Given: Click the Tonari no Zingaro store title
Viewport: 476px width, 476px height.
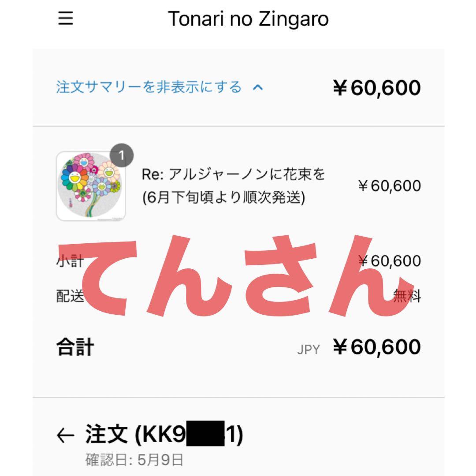Looking at the screenshot, I should (248, 19).
